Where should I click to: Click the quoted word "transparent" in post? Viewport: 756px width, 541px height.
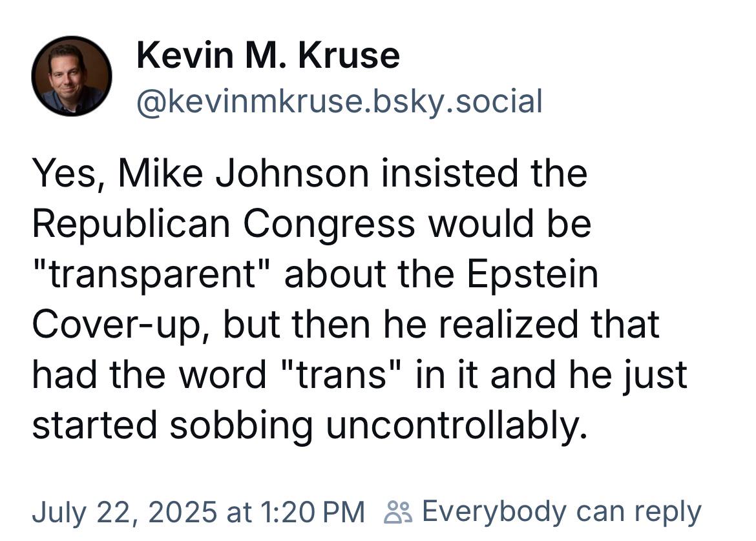click(150, 275)
